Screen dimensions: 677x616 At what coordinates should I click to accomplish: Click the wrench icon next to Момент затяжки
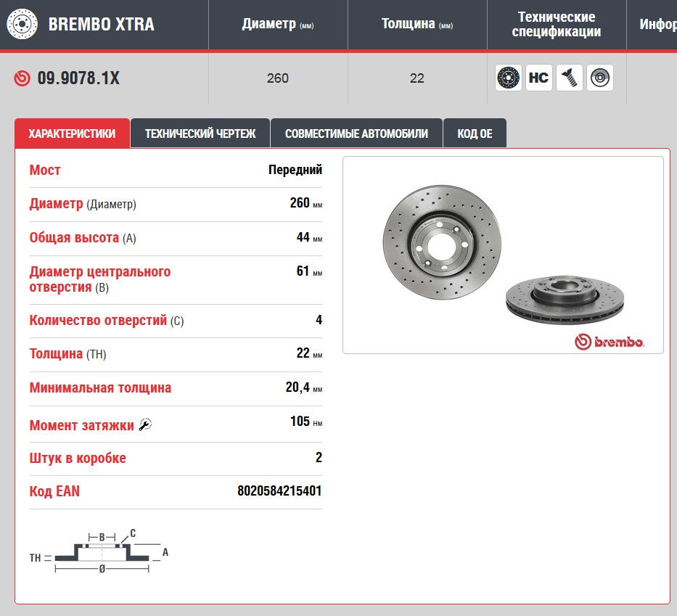(145, 424)
